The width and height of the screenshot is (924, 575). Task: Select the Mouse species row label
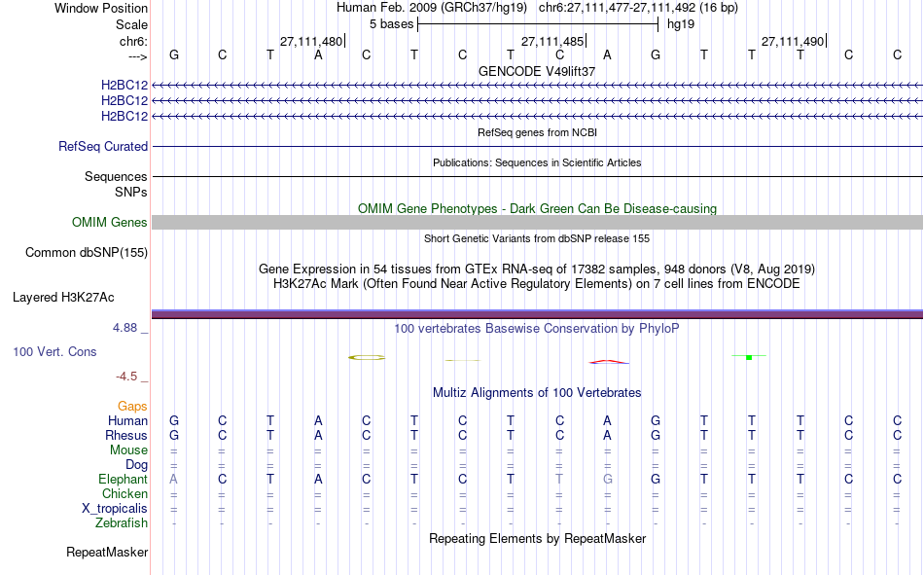coord(128,449)
